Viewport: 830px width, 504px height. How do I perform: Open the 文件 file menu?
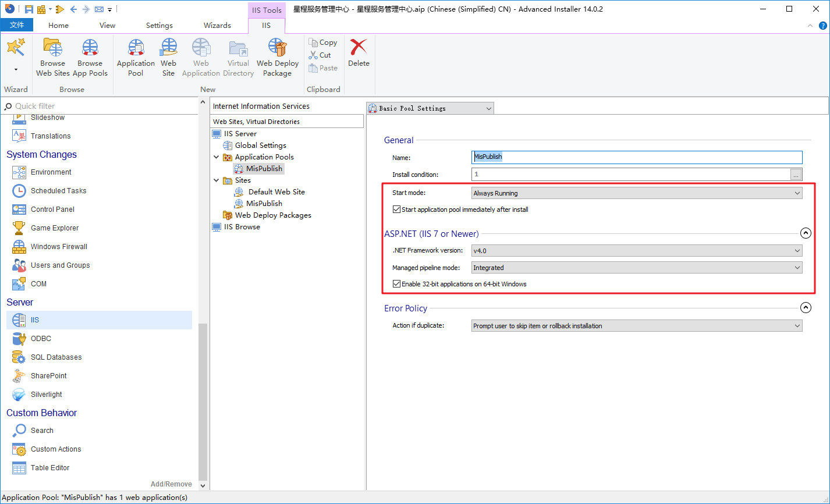pos(17,25)
